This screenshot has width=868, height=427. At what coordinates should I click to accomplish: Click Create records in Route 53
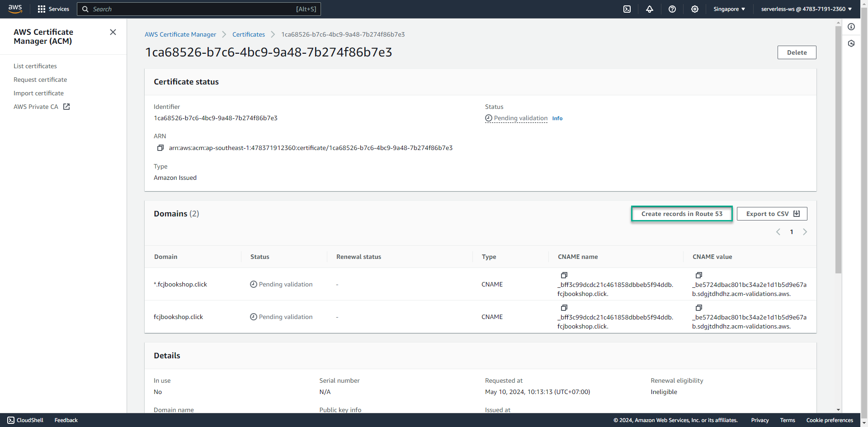pos(682,214)
